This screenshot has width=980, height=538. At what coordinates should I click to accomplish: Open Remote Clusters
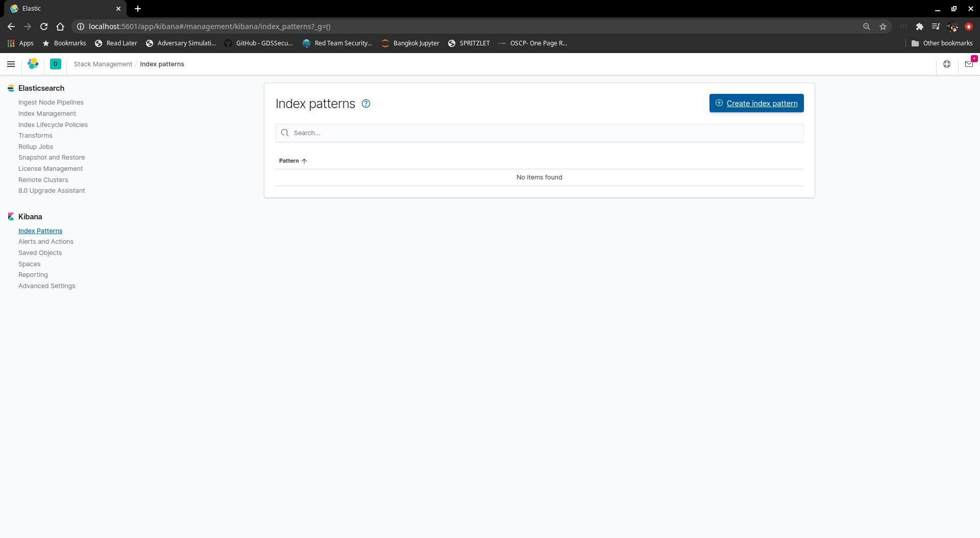(43, 180)
